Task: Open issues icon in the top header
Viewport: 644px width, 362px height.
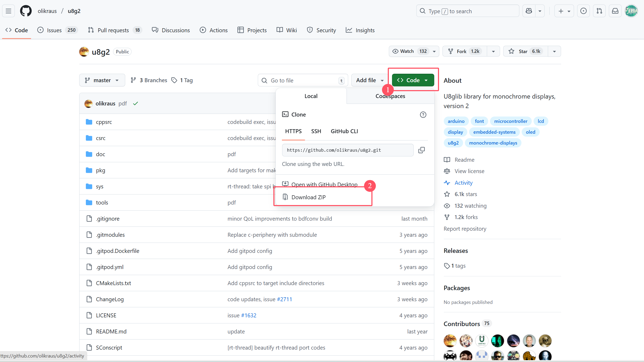Action: (583, 11)
